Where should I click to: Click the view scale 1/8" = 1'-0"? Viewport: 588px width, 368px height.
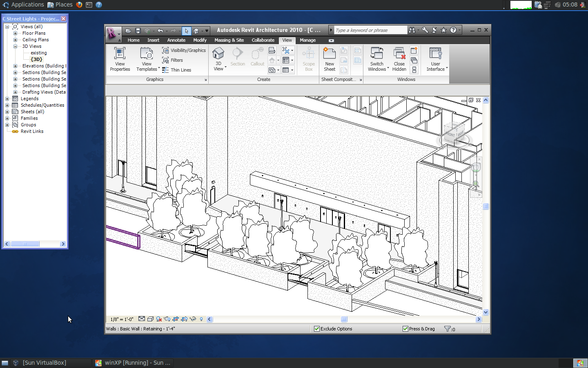(122, 319)
